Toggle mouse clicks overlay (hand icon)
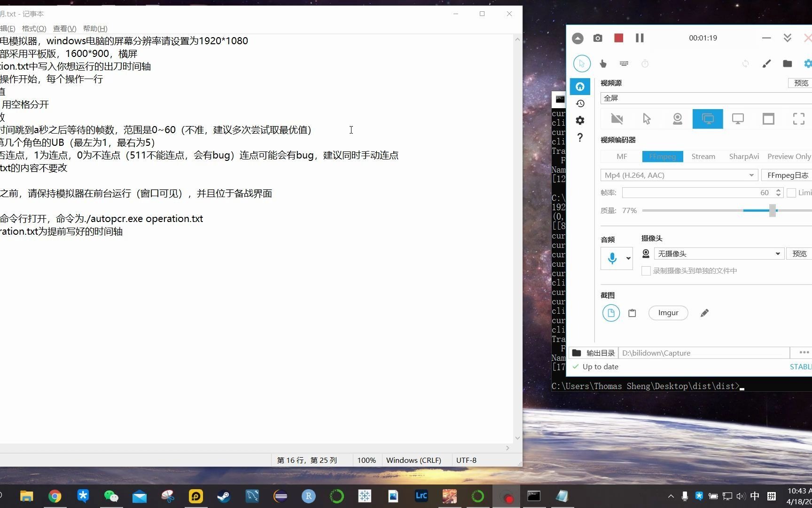The image size is (812, 508). tap(603, 63)
